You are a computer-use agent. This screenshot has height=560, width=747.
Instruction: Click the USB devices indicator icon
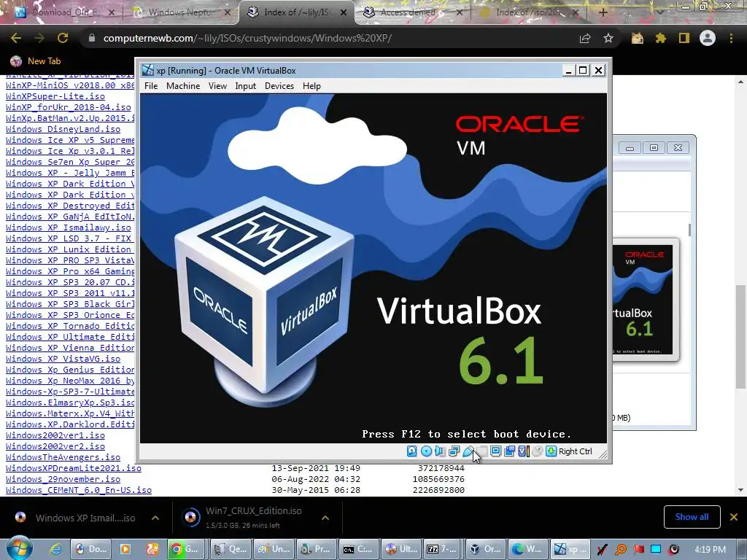(468, 451)
